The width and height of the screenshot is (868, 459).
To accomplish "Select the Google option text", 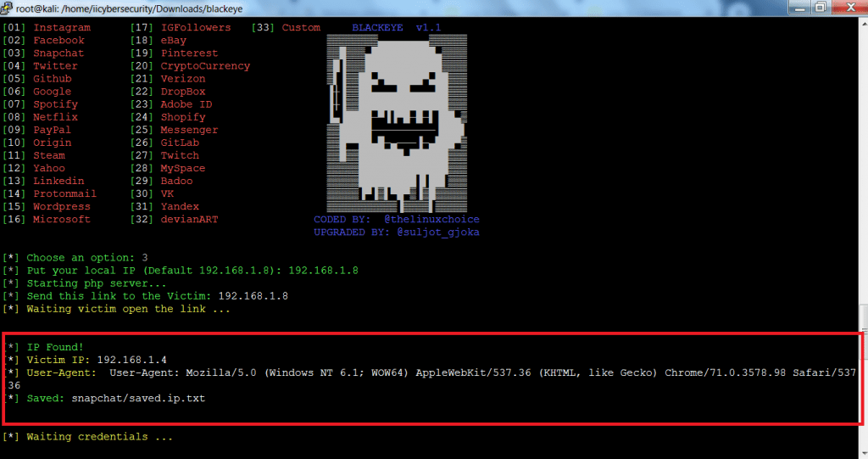I will [52, 91].
